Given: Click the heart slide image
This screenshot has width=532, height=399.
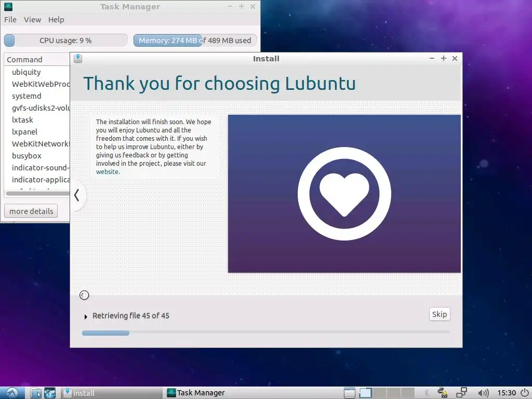Looking at the screenshot, I should 344,193.
